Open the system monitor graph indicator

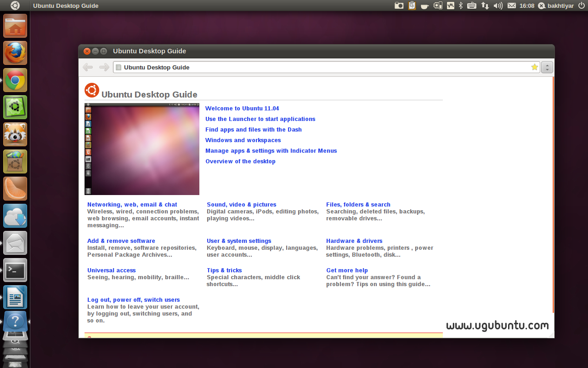[x=451, y=6]
